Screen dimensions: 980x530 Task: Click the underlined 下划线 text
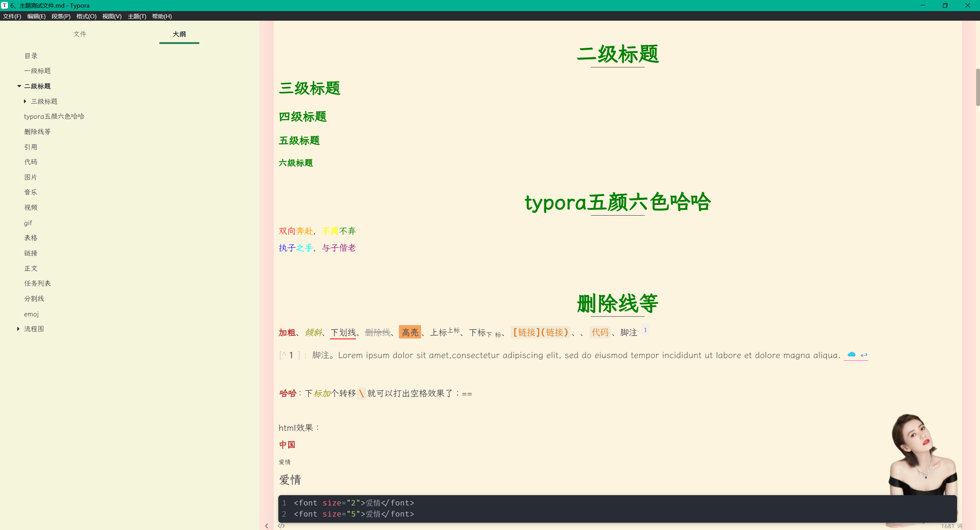coord(343,332)
